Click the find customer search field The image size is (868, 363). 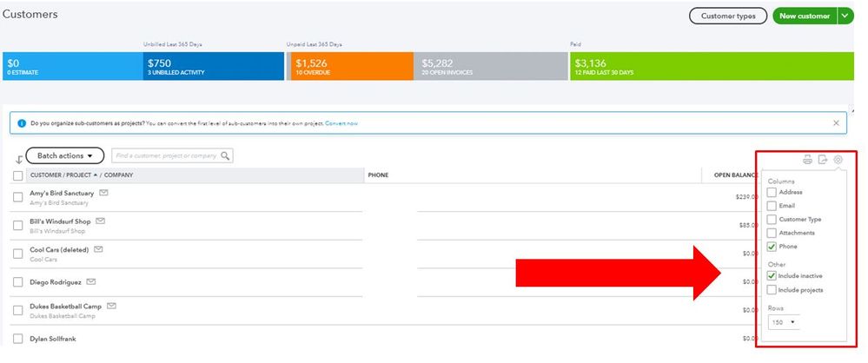165,156
